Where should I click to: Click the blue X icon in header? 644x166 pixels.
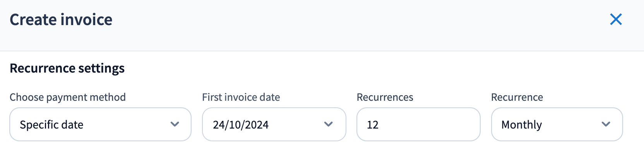click(x=616, y=19)
